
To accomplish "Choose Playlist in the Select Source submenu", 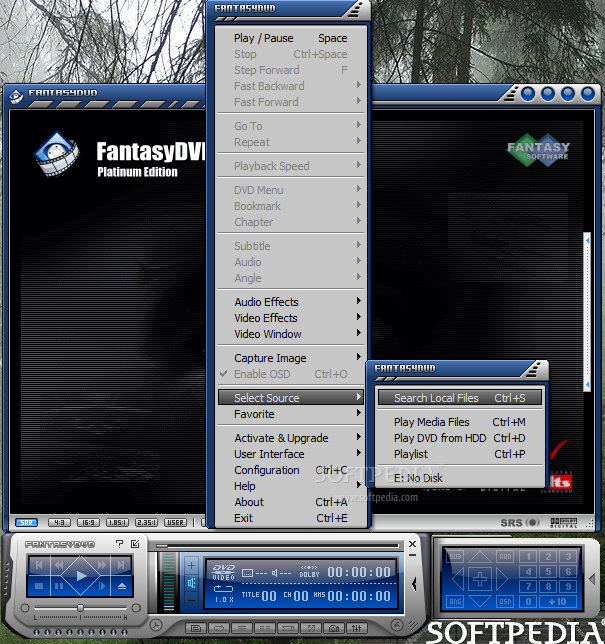I will (x=460, y=454).
